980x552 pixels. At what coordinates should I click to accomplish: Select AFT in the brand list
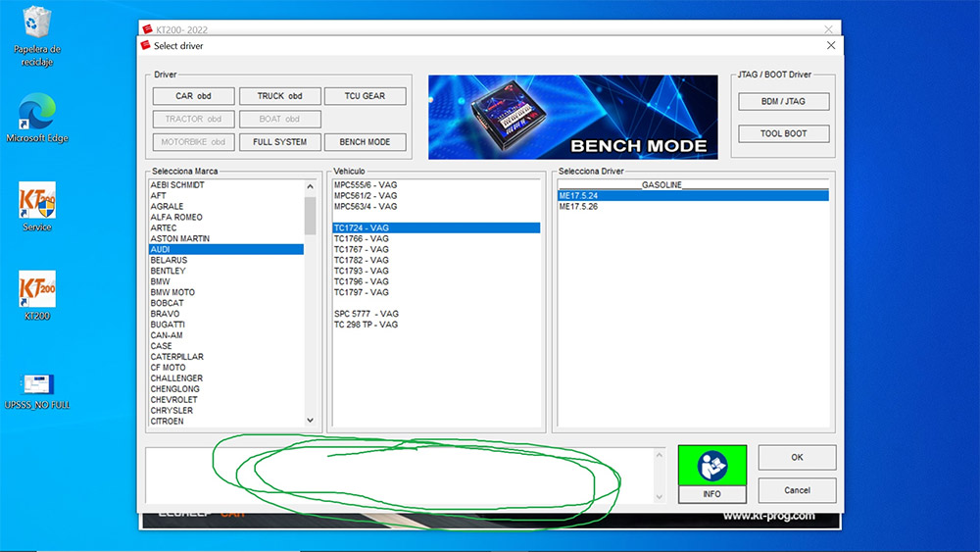226,196
